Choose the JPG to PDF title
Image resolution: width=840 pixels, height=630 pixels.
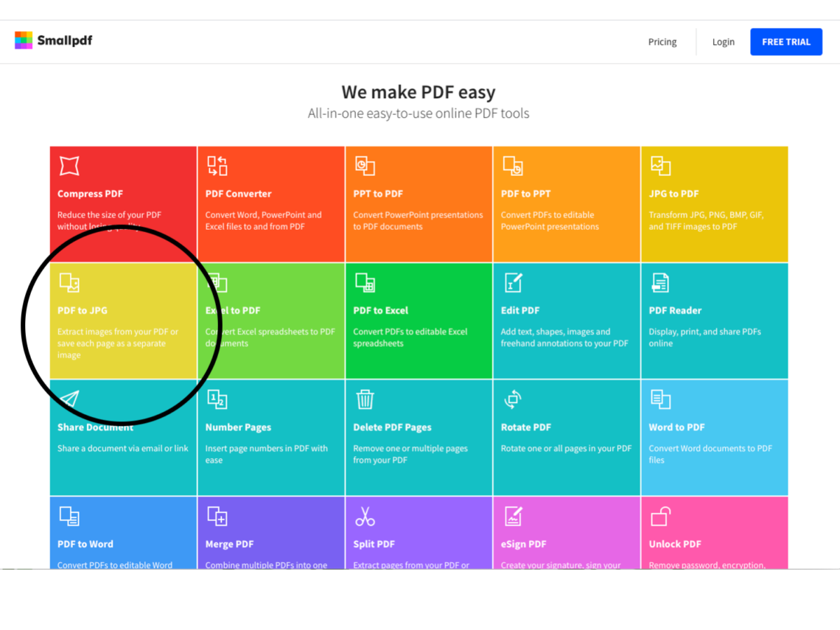click(x=673, y=194)
